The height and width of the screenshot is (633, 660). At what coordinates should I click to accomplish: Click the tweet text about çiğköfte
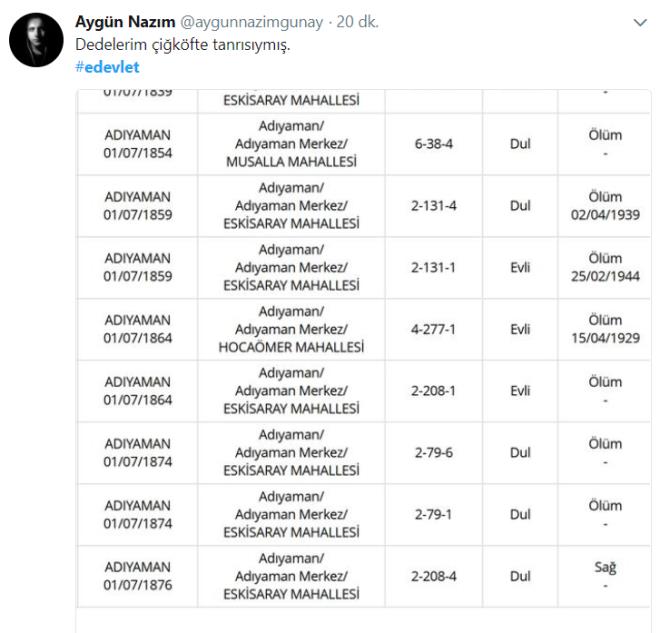coord(183,45)
